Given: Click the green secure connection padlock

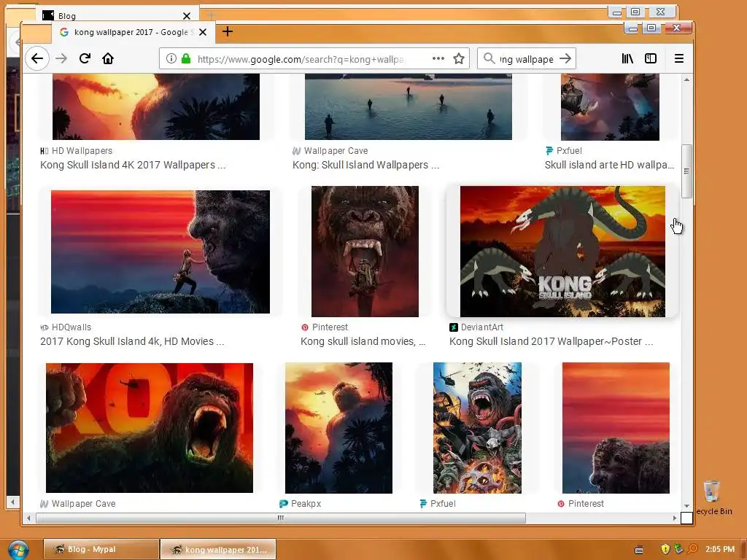Looking at the screenshot, I should pos(186,58).
